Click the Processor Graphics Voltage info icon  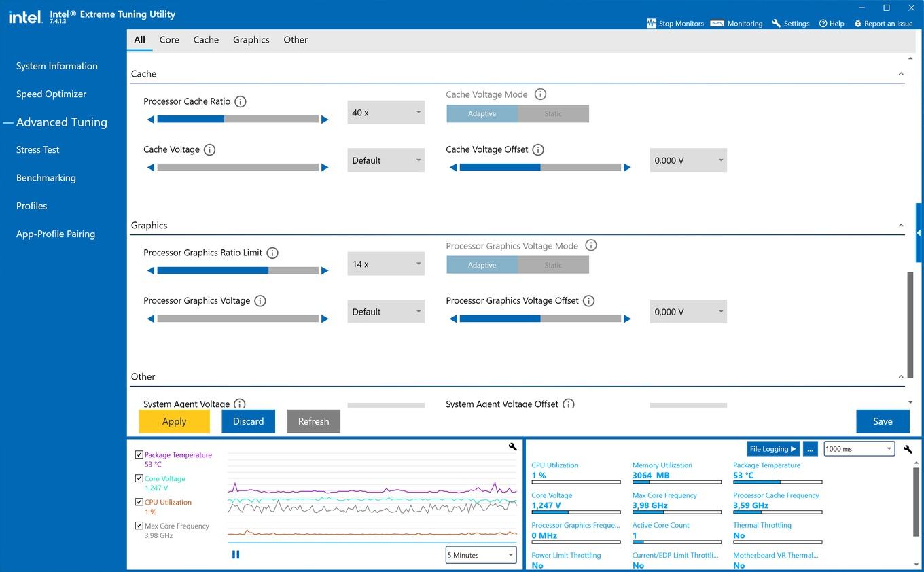[260, 301]
